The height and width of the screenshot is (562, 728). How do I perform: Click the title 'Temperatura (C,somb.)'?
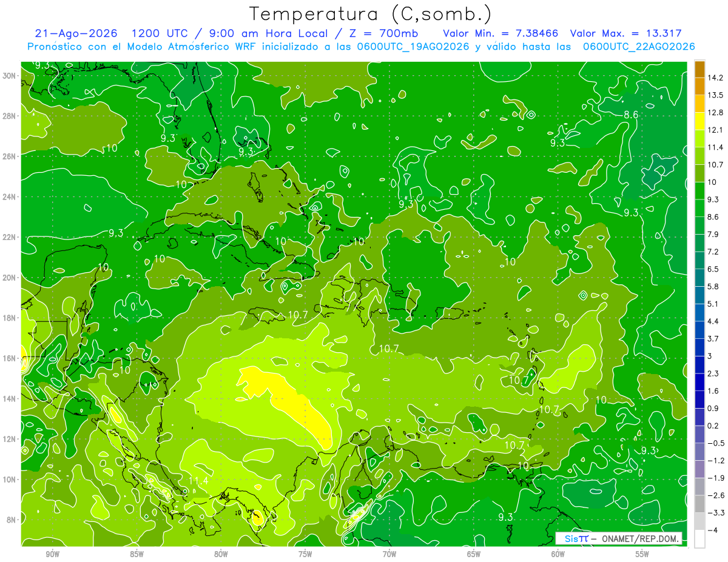coord(371,15)
